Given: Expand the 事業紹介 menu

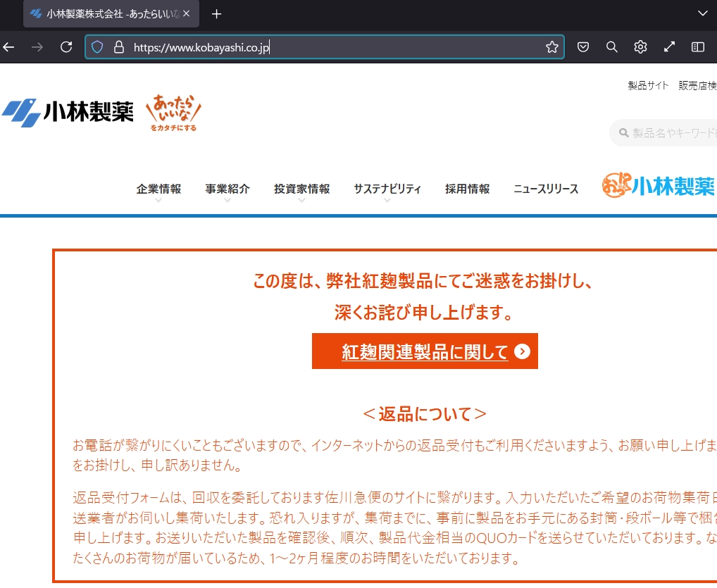Looking at the screenshot, I should (227, 189).
